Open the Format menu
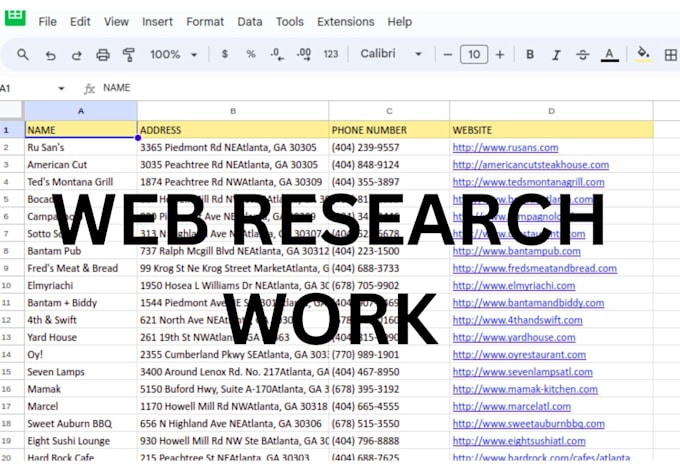This screenshot has height=471, width=680. pyautogui.click(x=205, y=22)
